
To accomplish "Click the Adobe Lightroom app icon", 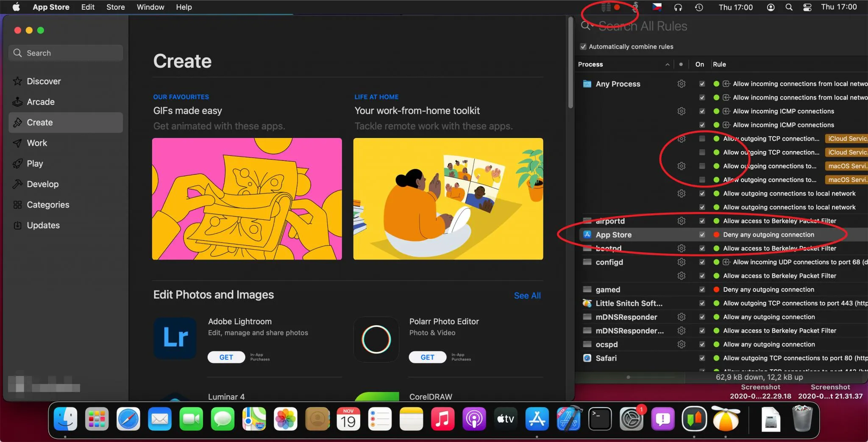I will pyautogui.click(x=175, y=338).
